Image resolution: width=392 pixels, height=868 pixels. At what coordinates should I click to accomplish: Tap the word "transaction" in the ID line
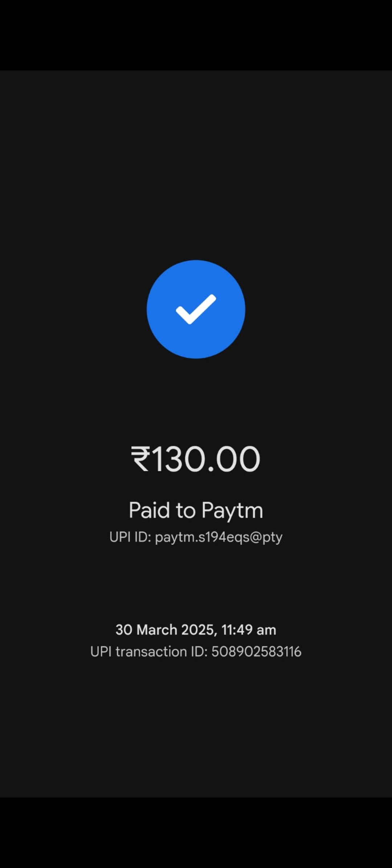(x=151, y=652)
